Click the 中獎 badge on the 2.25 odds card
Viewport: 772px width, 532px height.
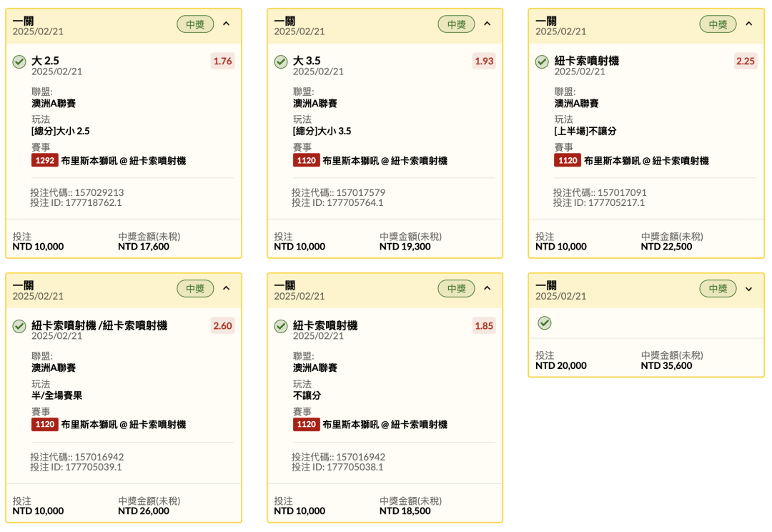click(x=718, y=24)
